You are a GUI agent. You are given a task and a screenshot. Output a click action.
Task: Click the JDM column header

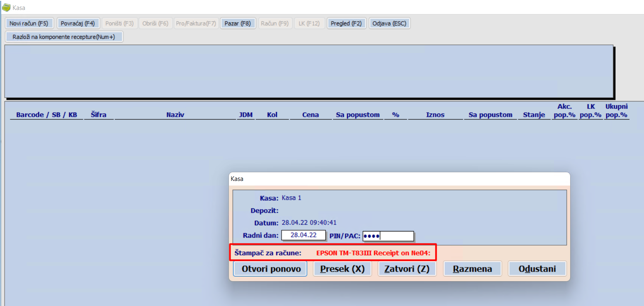tap(246, 115)
